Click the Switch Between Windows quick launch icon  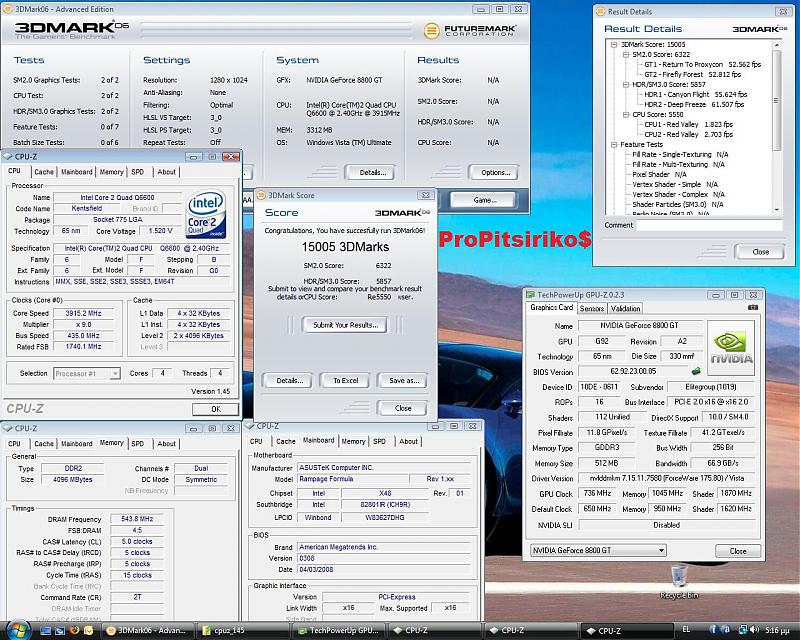(60, 630)
